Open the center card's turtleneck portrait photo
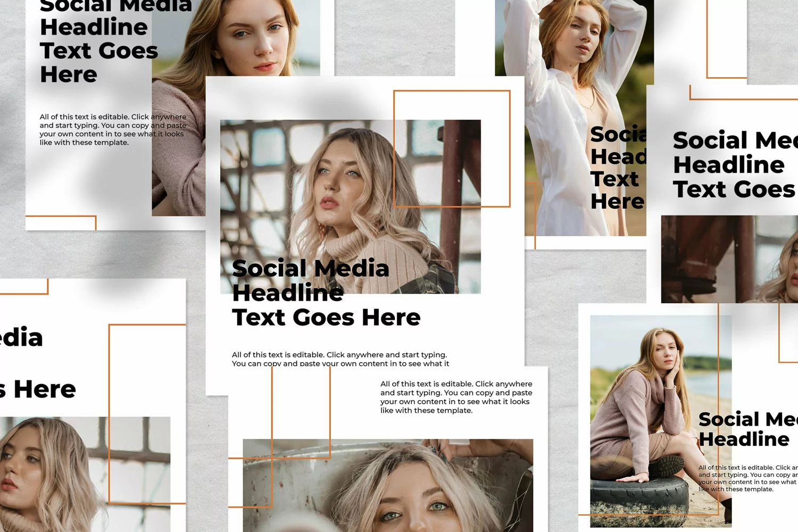The image size is (798, 532). [x=351, y=206]
